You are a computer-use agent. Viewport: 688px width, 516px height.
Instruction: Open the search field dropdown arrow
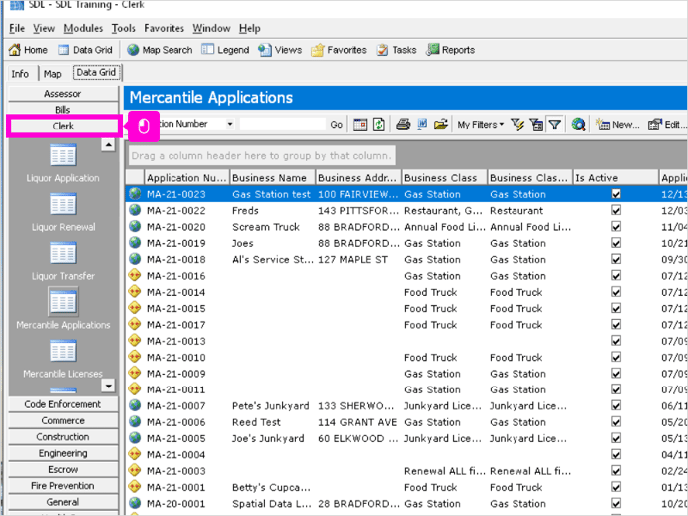pos(230,124)
